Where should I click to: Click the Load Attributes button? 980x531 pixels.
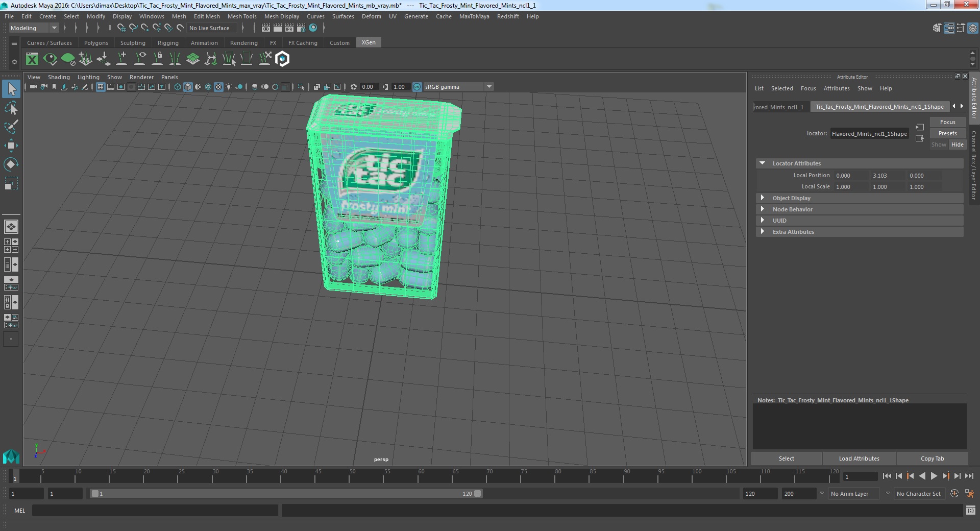tap(859, 458)
